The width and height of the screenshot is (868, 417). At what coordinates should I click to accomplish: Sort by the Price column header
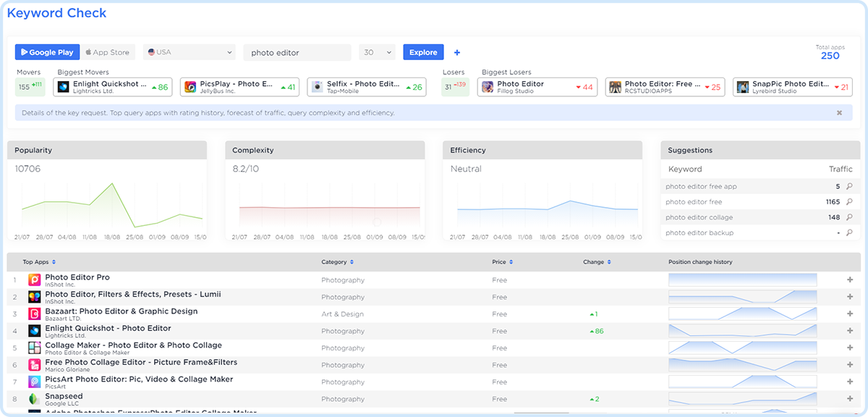tap(502, 262)
